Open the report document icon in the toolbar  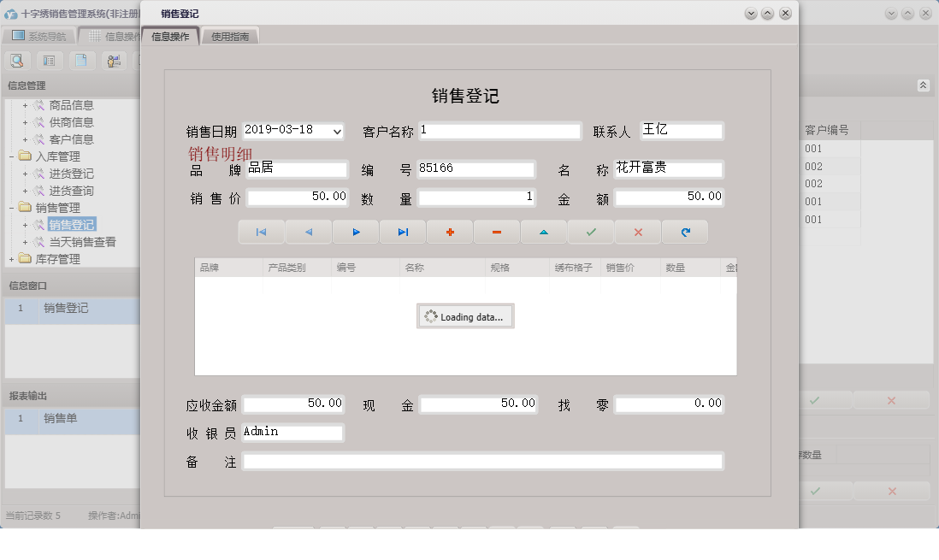click(82, 61)
